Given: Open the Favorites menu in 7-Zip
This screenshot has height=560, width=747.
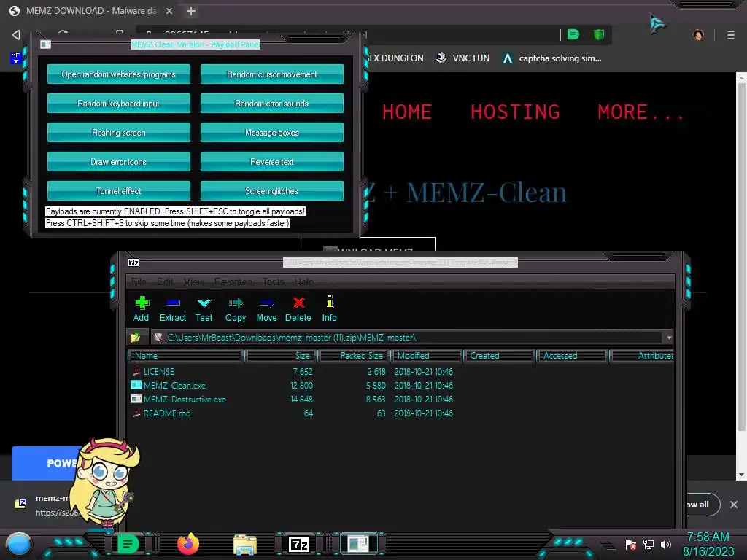Looking at the screenshot, I should coord(233,281).
